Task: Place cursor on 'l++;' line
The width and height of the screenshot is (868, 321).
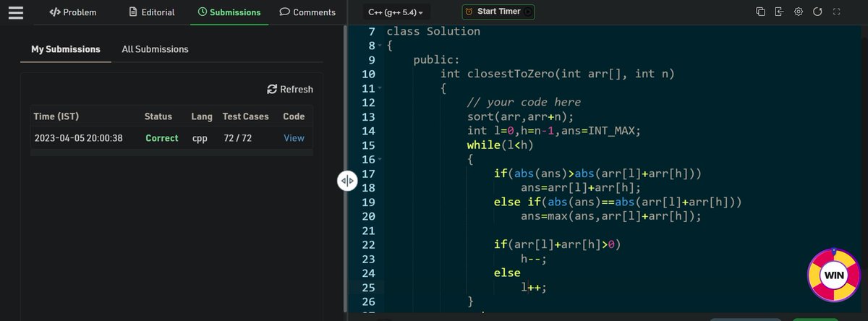Action: pos(533,286)
